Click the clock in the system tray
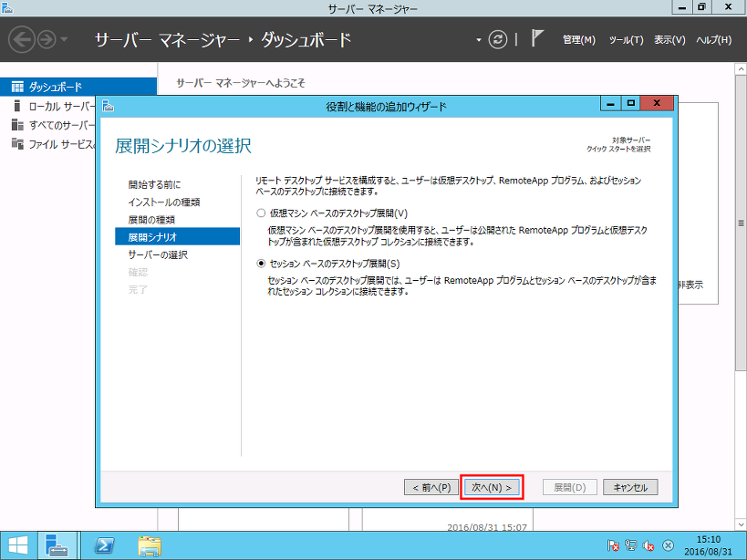The height and width of the screenshot is (560, 747). click(710, 544)
